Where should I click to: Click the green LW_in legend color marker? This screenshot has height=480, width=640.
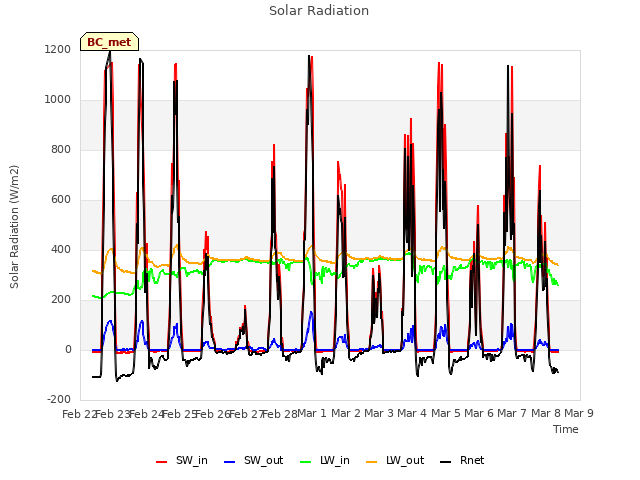click(306, 462)
